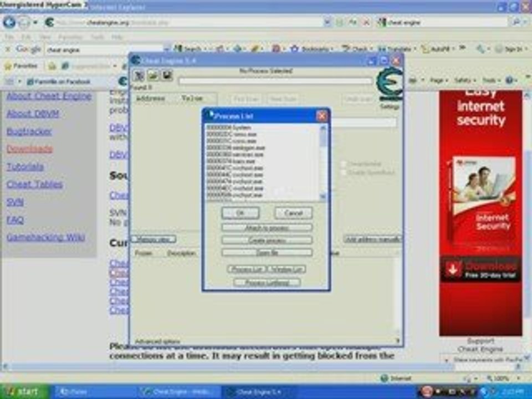Viewport: 532px width, 399px height.
Task: Open the Help menu in Internet Explorer
Action: coord(117,37)
